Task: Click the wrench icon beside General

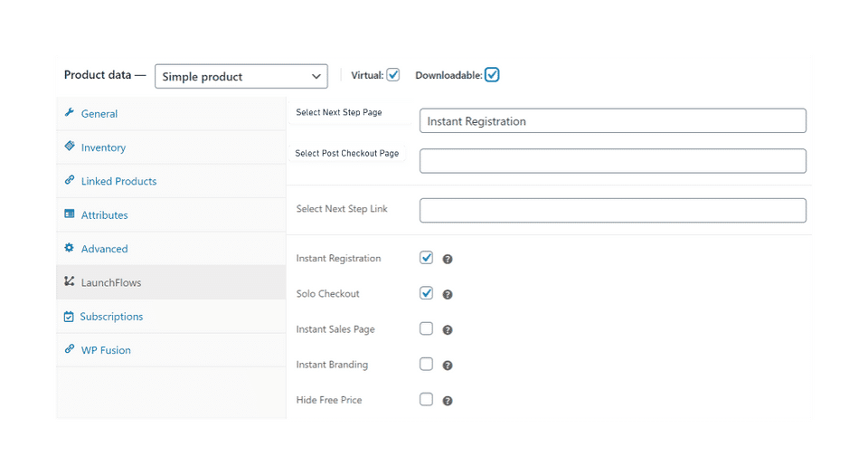Action: pyautogui.click(x=70, y=113)
